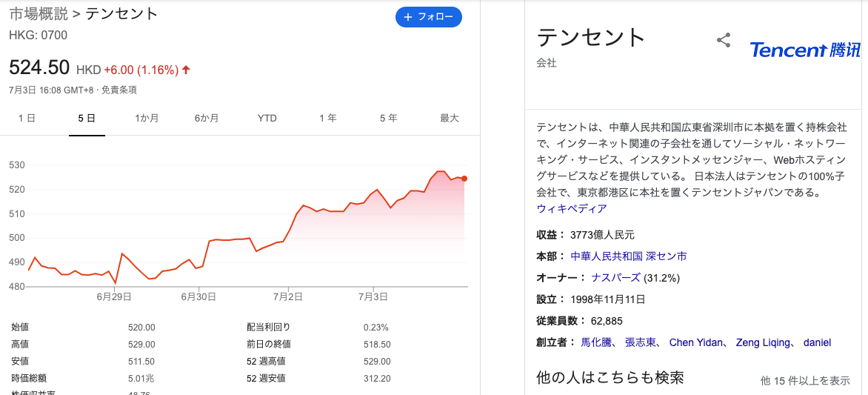Click the 52 週安値 value 312.20
The width and height of the screenshot is (868, 395).
coord(377,379)
